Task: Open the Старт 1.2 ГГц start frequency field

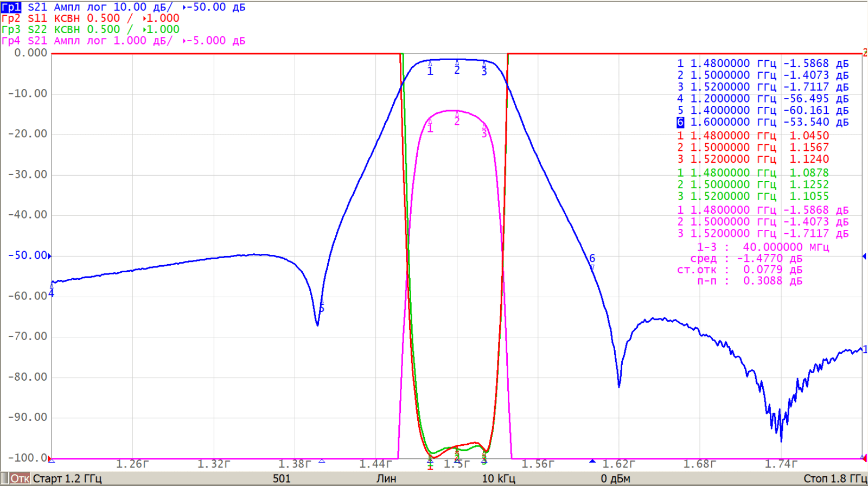Action: click(x=67, y=478)
